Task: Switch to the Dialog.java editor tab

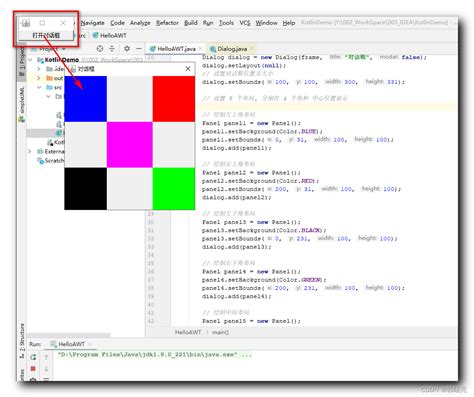Action: (x=232, y=49)
